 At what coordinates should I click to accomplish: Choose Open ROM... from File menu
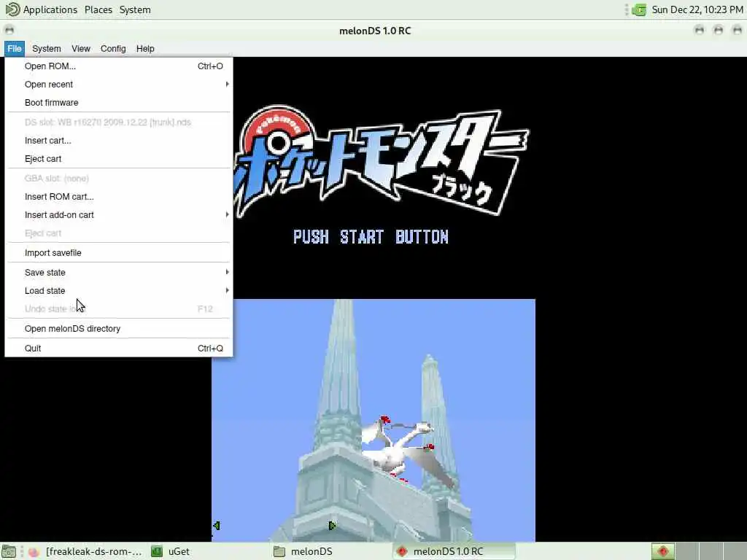coord(119,66)
